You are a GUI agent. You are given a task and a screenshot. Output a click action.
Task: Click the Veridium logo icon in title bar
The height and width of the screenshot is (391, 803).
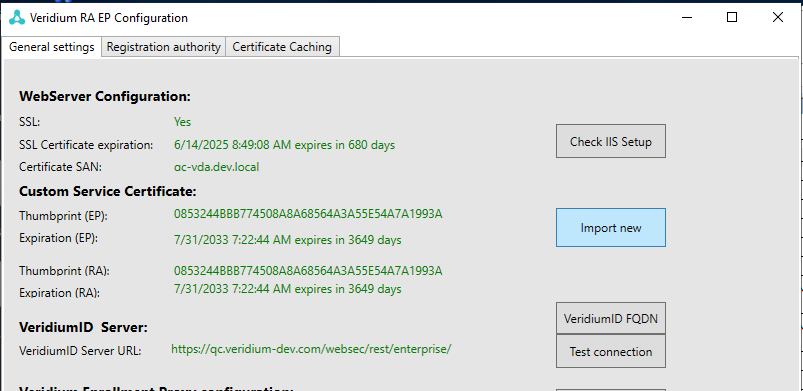coord(17,17)
